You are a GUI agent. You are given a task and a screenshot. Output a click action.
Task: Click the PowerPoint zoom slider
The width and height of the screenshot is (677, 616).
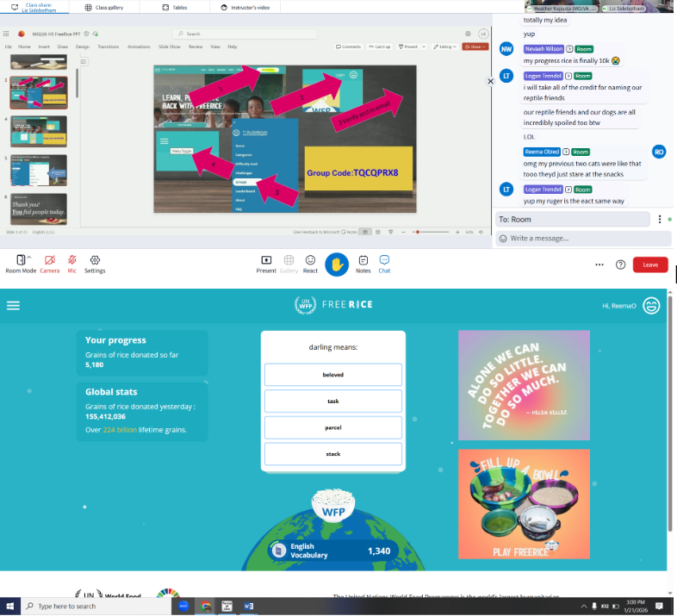click(431, 232)
